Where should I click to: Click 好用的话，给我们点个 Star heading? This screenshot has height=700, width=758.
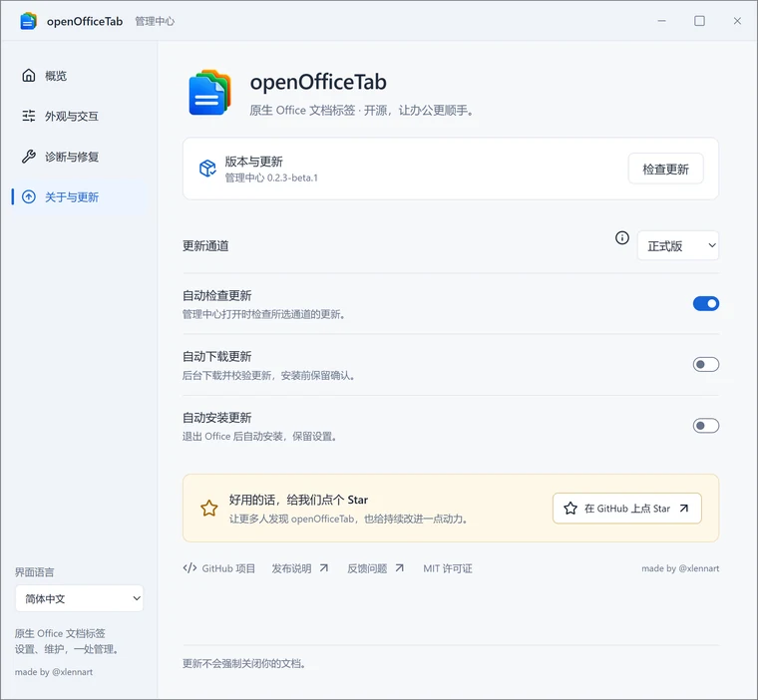[x=298, y=500]
